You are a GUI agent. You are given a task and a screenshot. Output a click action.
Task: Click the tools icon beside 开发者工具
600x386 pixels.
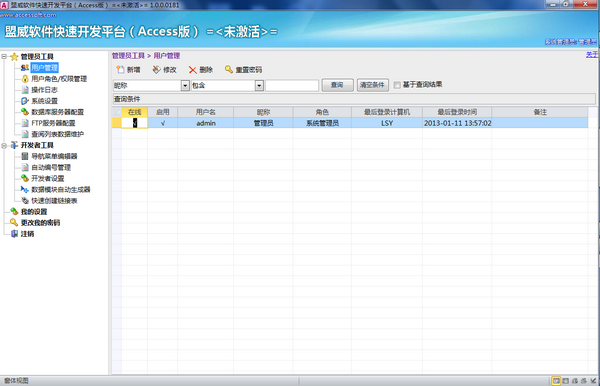pos(14,145)
